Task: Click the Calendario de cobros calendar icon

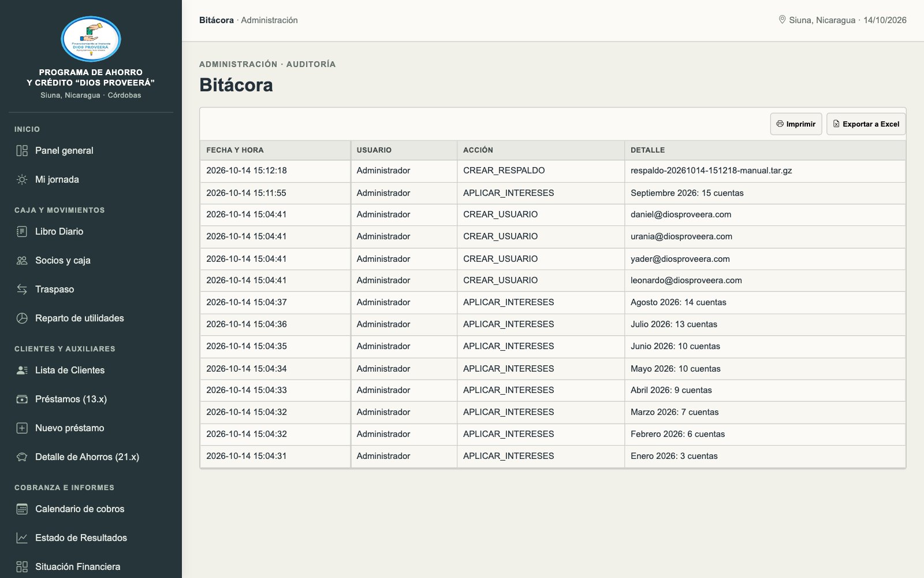Action: coord(22,509)
